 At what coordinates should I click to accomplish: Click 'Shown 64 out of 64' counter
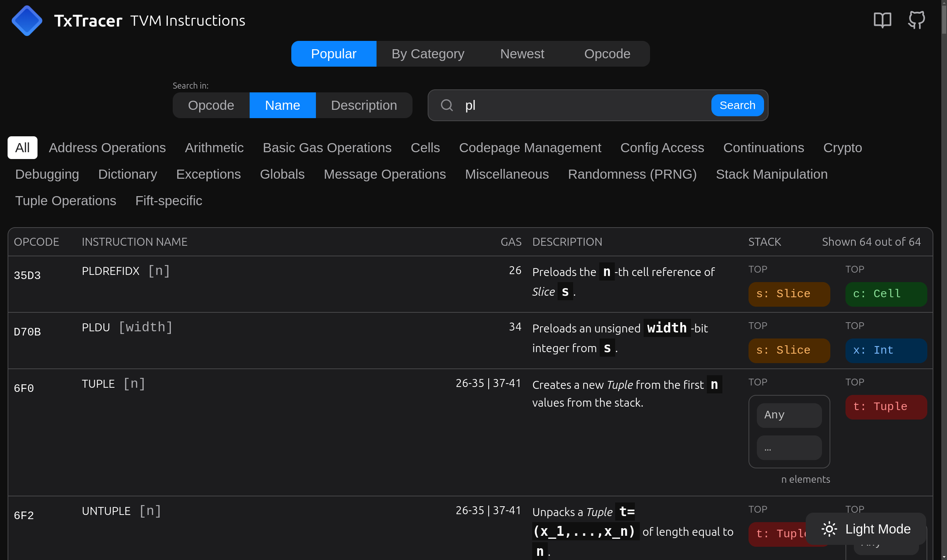[871, 242]
